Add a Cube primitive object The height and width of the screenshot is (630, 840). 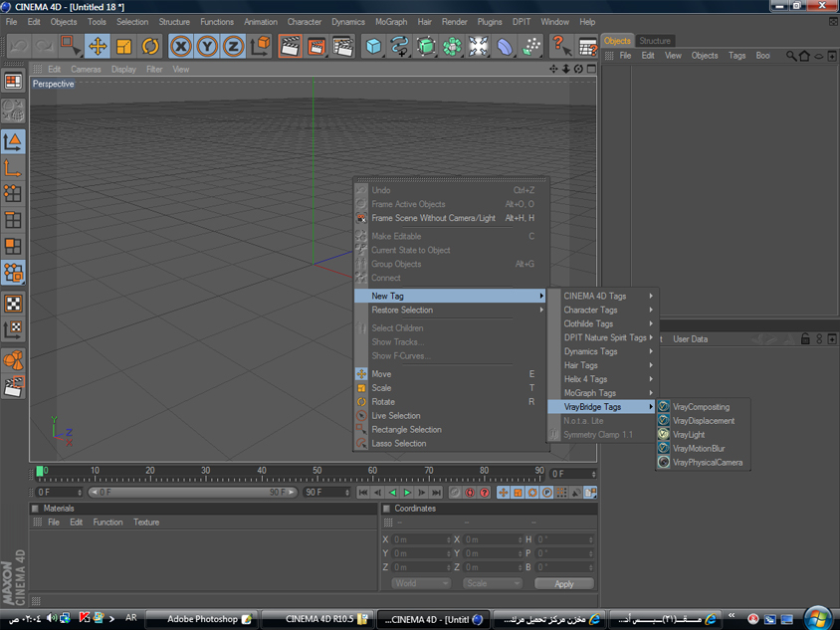click(373, 46)
